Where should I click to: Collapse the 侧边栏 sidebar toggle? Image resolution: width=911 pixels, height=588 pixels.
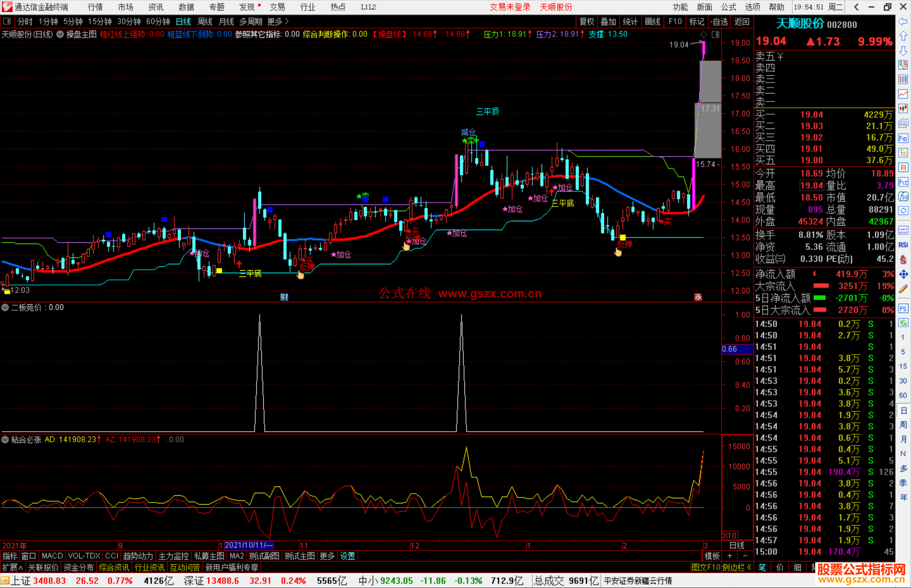click(737, 567)
